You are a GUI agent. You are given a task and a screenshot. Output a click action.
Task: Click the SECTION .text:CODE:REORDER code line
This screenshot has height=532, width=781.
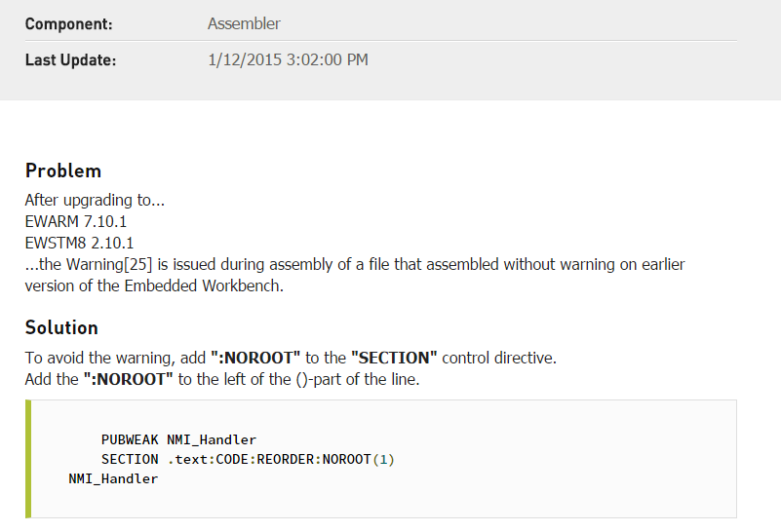pyautogui.click(x=248, y=459)
